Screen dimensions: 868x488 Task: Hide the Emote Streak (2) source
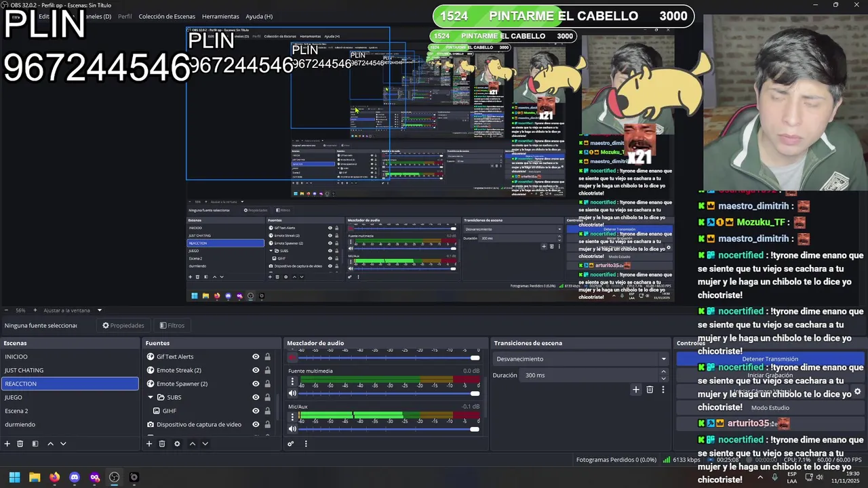[x=256, y=370]
